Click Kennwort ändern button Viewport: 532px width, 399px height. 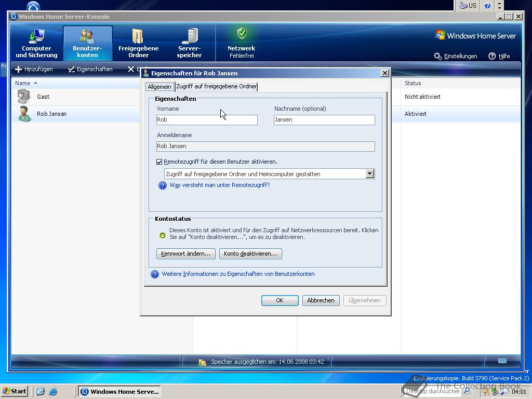click(x=186, y=254)
